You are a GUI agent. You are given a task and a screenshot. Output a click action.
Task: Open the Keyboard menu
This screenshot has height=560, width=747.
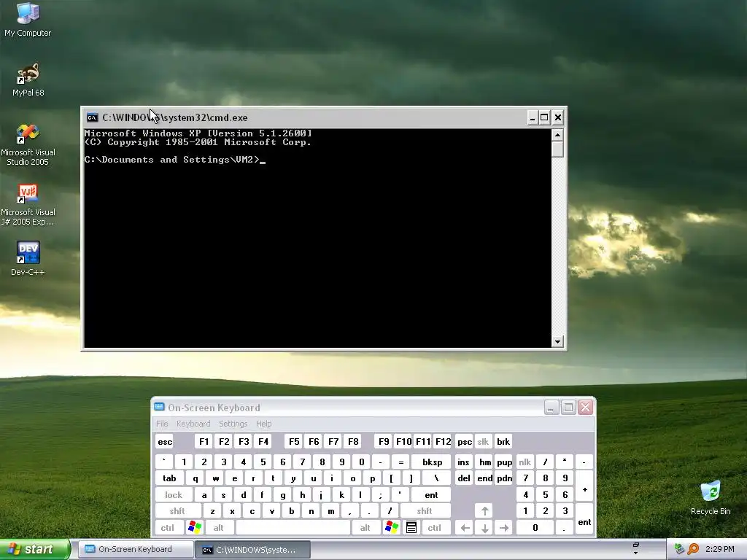coord(193,424)
